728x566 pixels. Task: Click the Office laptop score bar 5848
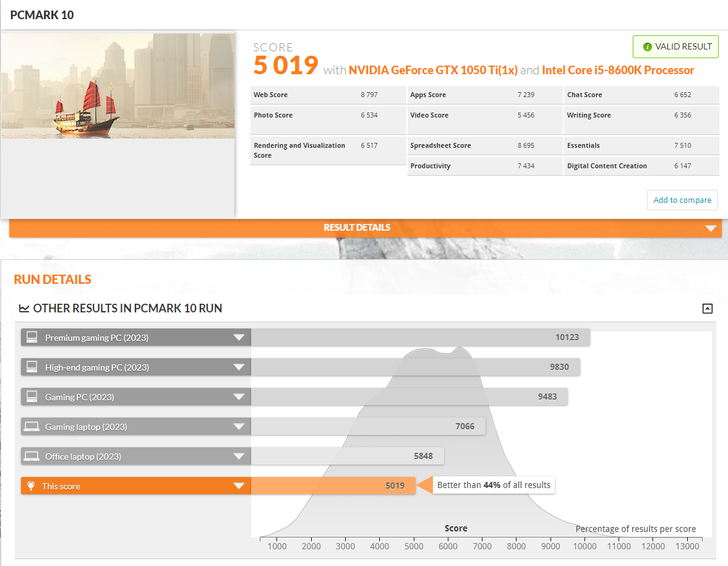(x=347, y=457)
